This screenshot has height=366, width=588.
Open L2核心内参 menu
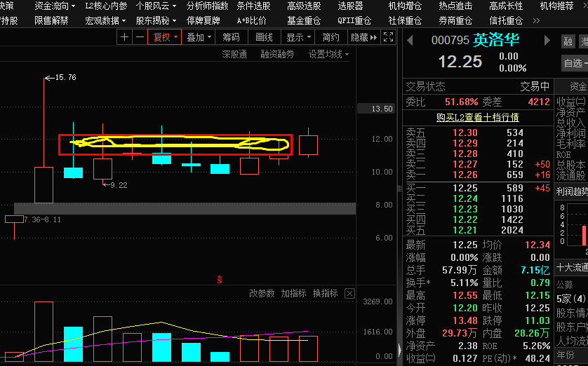(106, 6)
